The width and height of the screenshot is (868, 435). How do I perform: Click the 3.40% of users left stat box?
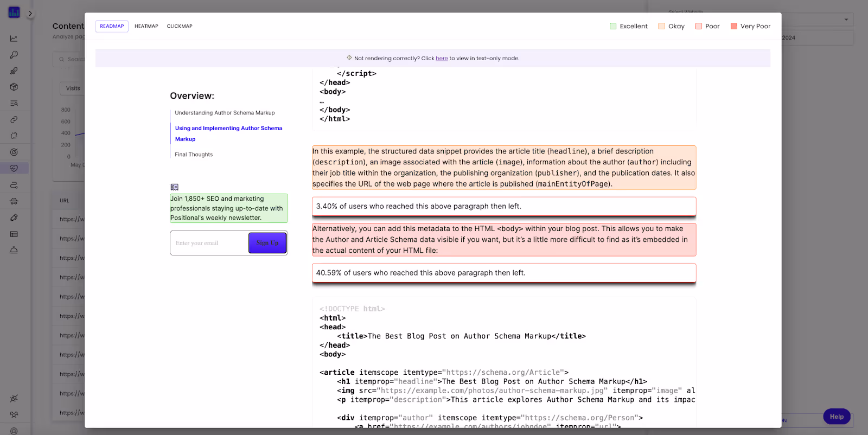(x=504, y=207)
